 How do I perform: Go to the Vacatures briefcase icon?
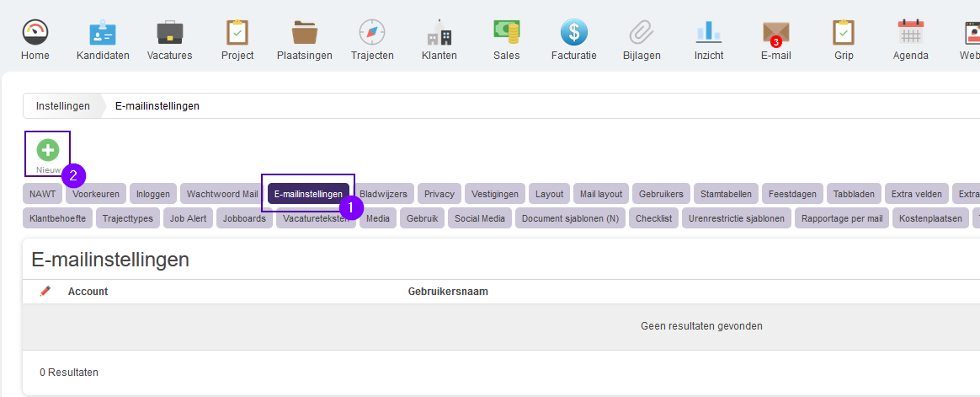coord(169,33)
